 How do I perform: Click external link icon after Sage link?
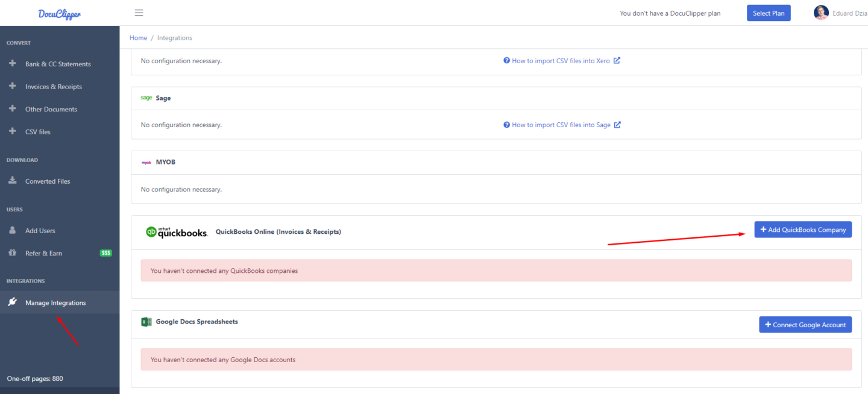pyautogui.click(x=618, y=125)
